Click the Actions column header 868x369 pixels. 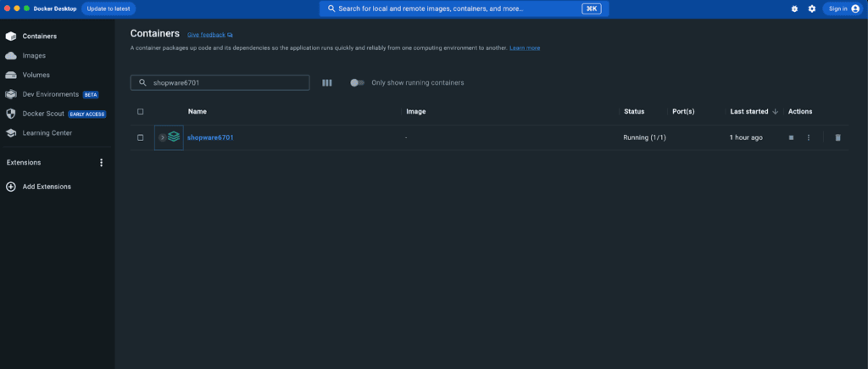click(800, 111)
